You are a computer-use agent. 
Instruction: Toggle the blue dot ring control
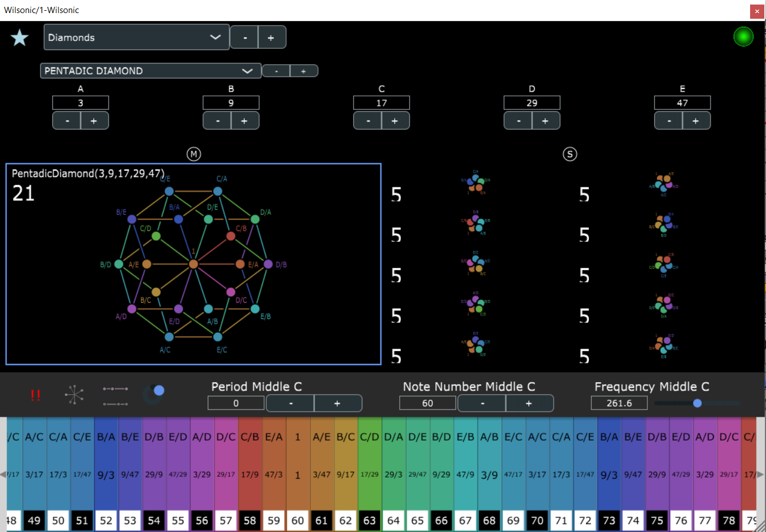154,393
